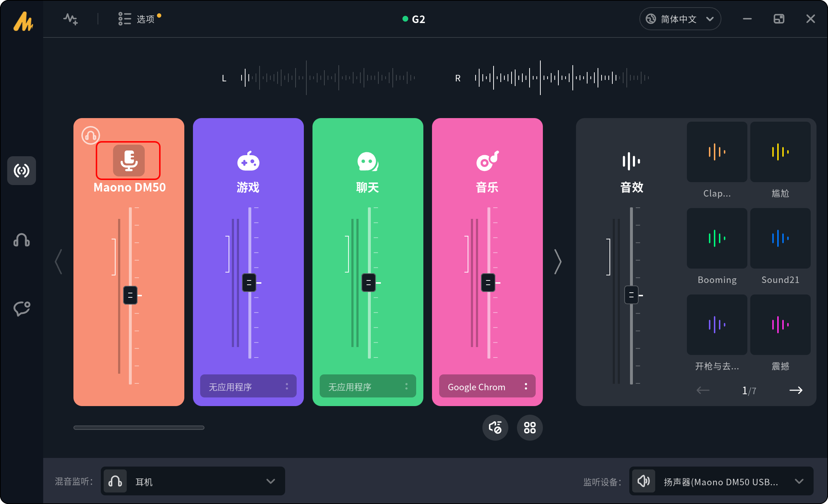The width and height of the screenshot is (828, 504).
Task: Click the 游戏 channel volume fader handle
Action: click(249, 283)
